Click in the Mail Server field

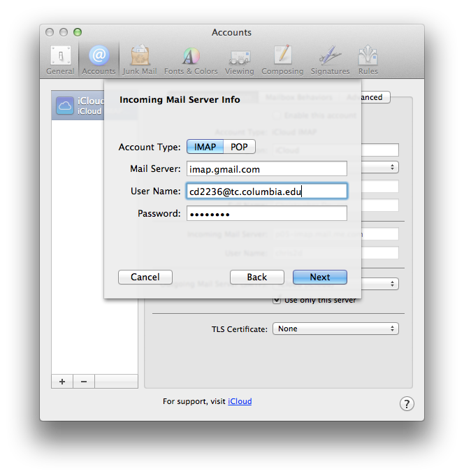point(267,168)
